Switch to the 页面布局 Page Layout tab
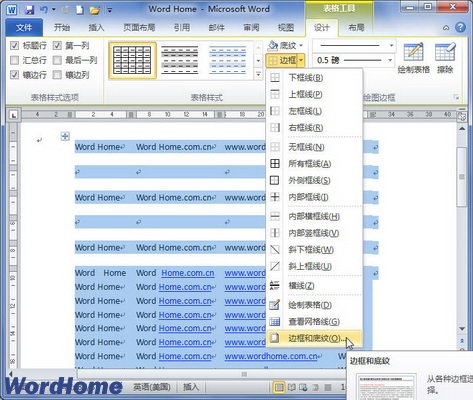 [x=139, y=27]
